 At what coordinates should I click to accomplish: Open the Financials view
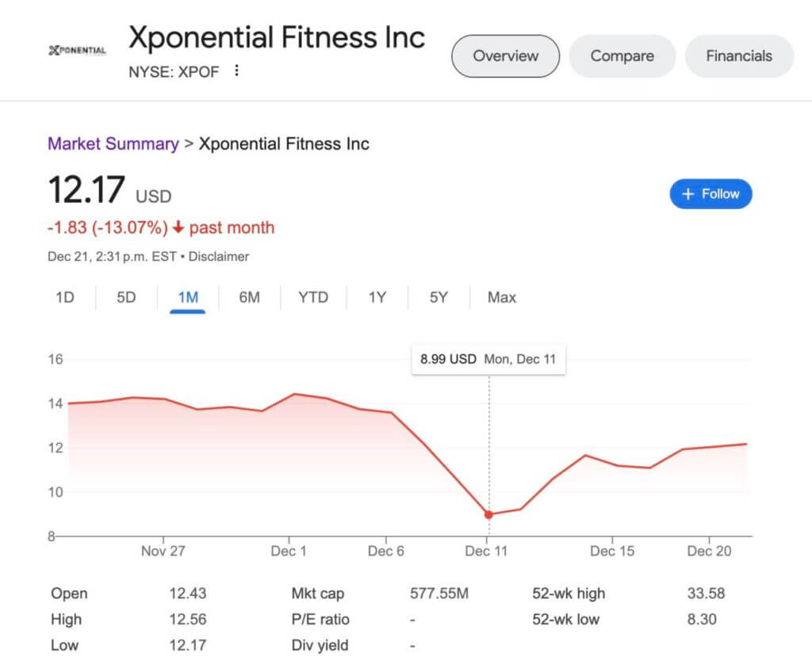coord(739,55)
